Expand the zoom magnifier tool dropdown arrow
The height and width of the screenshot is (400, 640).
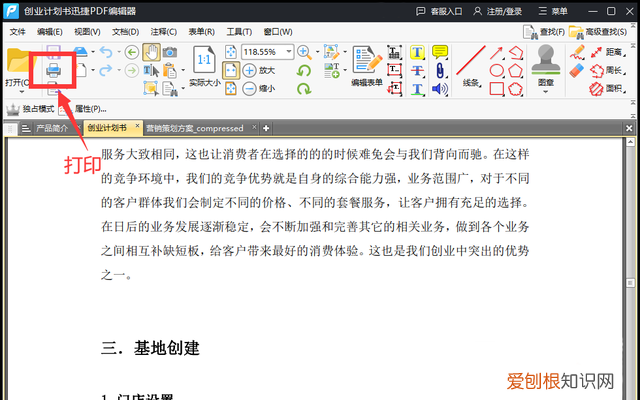(317, 52)
